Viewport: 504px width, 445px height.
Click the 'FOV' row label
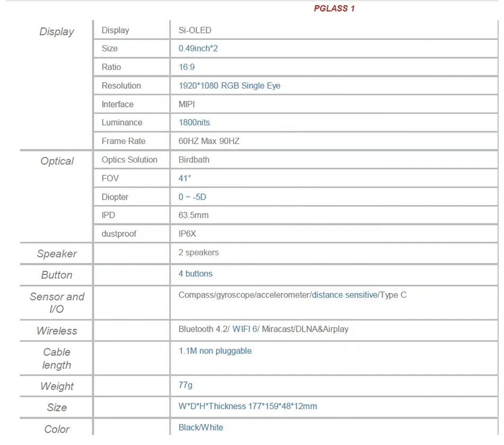[x=110, y=179]
